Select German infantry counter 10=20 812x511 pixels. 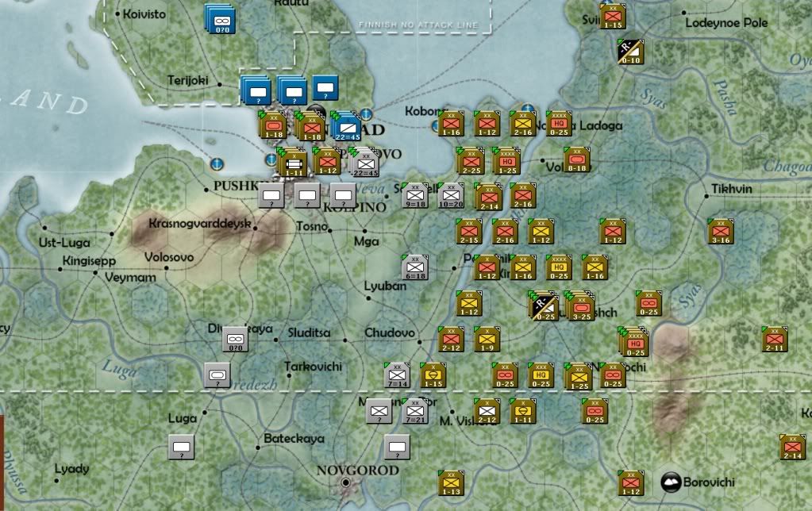click(x=451, y=195)
